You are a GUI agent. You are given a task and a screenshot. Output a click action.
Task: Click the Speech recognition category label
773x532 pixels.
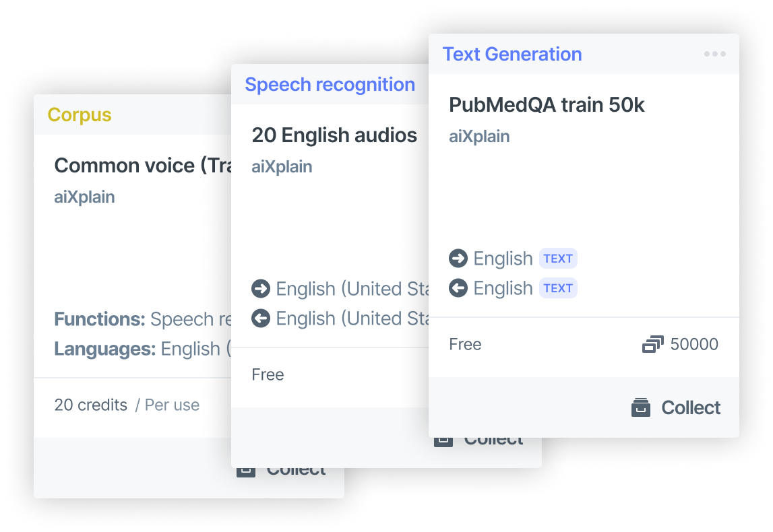(x=330, y=85)
